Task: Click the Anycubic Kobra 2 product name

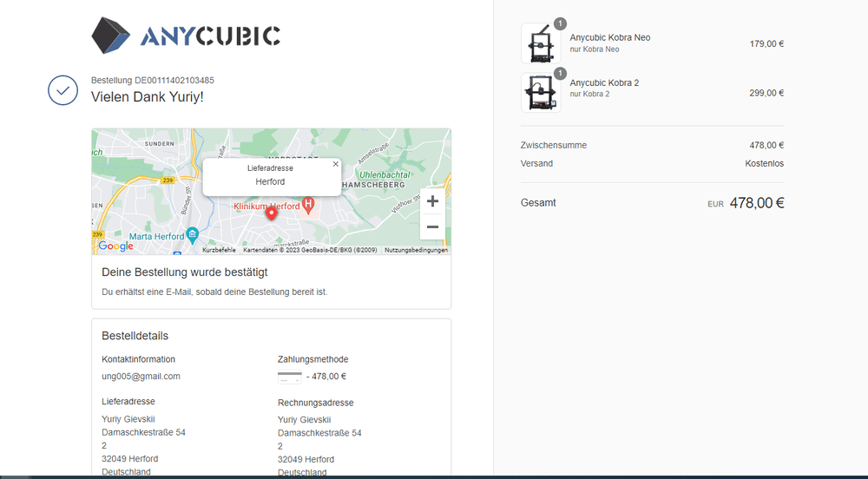Action: point(604,82)
